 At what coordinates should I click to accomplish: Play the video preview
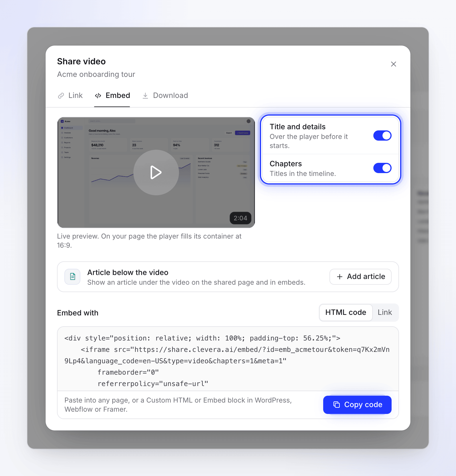(x=156, y=172)
